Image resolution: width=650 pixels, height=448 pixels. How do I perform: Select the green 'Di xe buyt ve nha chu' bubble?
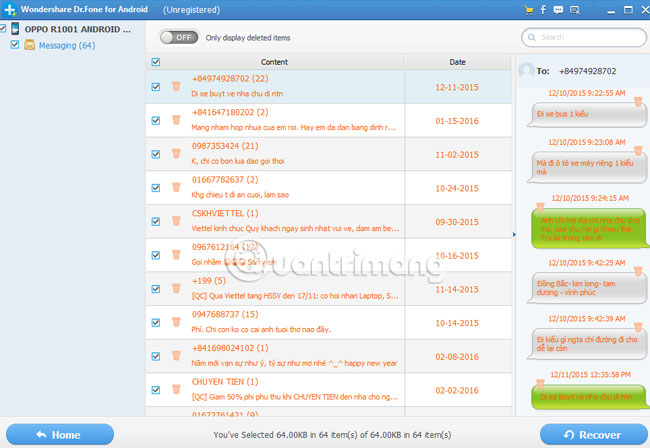[x=588, y=396]
